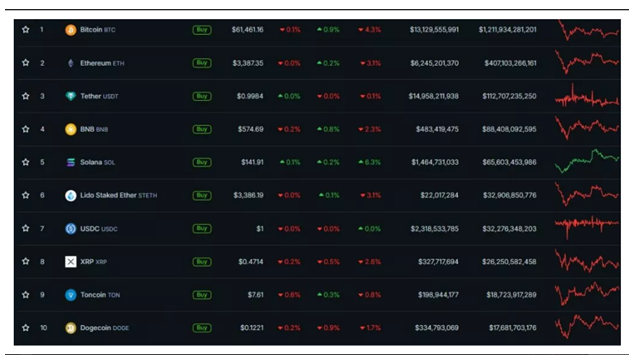This screenshot has height=364, width=635.
Task: Favorite Lido Staked Ether with star
Action: click(x=26, y=195)
